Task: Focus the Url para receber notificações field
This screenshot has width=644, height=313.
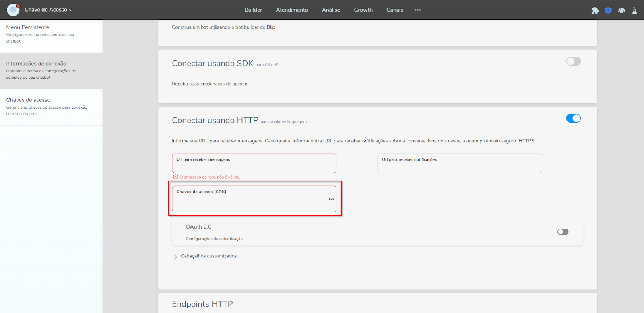Action: 459,166
